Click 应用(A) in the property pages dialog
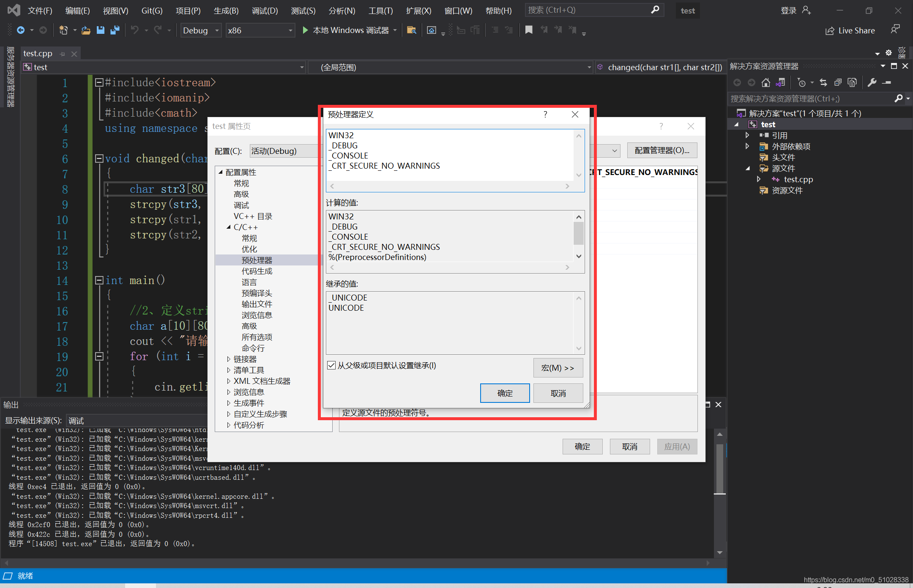 (677, 446)
